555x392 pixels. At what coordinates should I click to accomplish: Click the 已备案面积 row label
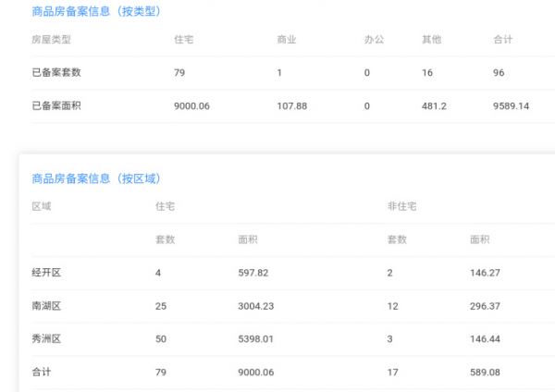pos(56,105)
